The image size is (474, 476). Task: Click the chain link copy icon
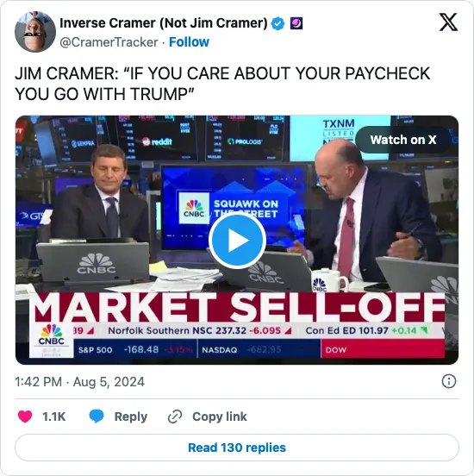tap(175, 416)
